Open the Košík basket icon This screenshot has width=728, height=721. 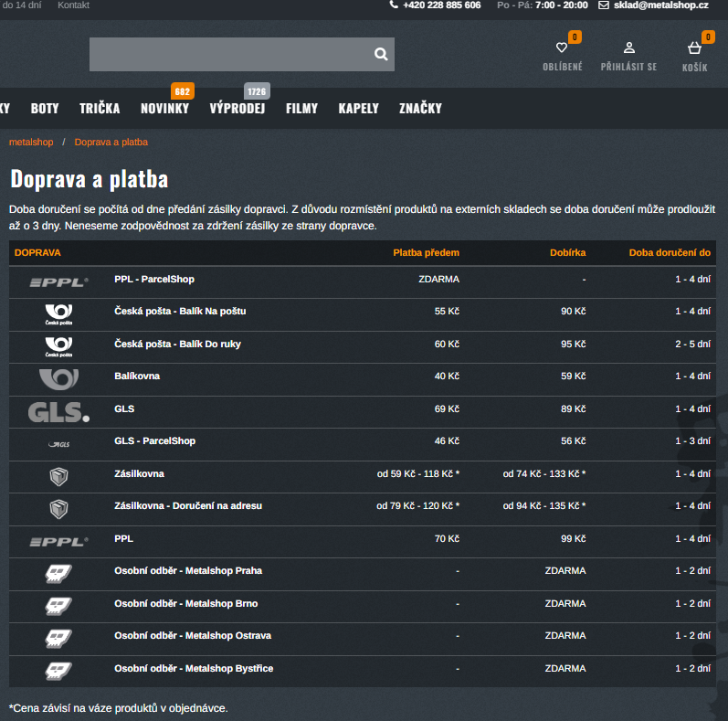pos(694,48)
